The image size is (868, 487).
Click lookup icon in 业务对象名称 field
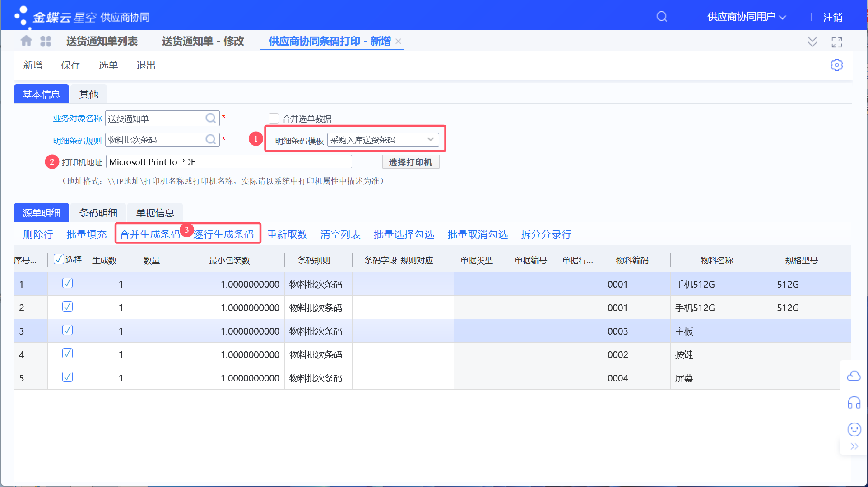[210, 118]
